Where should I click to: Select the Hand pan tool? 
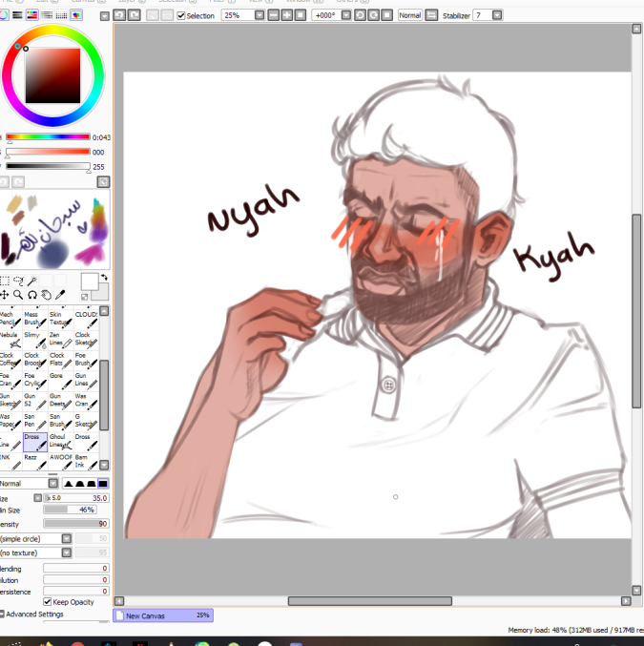point(46,295)
